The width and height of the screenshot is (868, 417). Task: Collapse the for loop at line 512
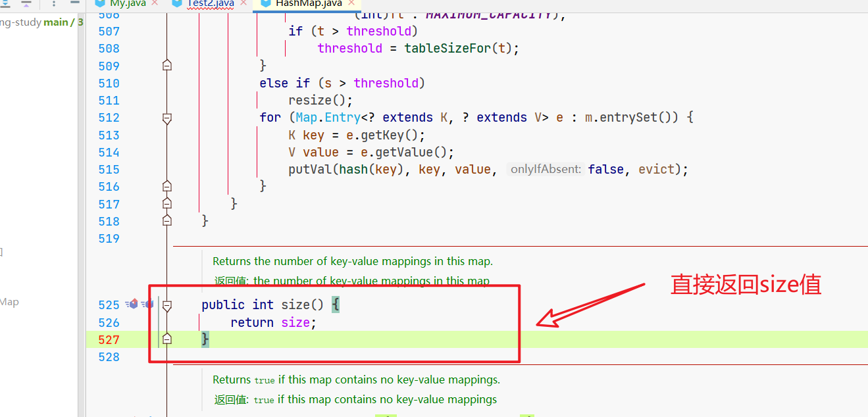point(167,118)
